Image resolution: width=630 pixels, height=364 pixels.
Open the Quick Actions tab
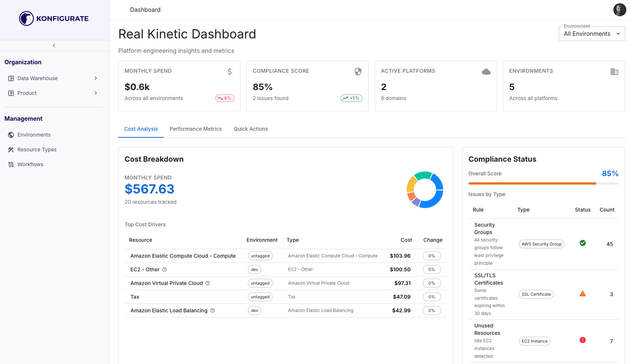(251, 129)
